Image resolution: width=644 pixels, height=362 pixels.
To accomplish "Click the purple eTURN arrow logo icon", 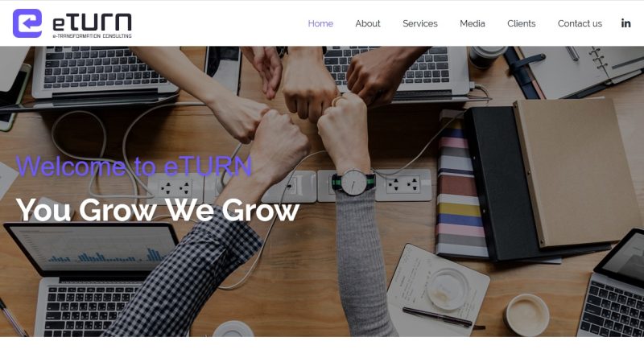I will (x=27, y=23).
